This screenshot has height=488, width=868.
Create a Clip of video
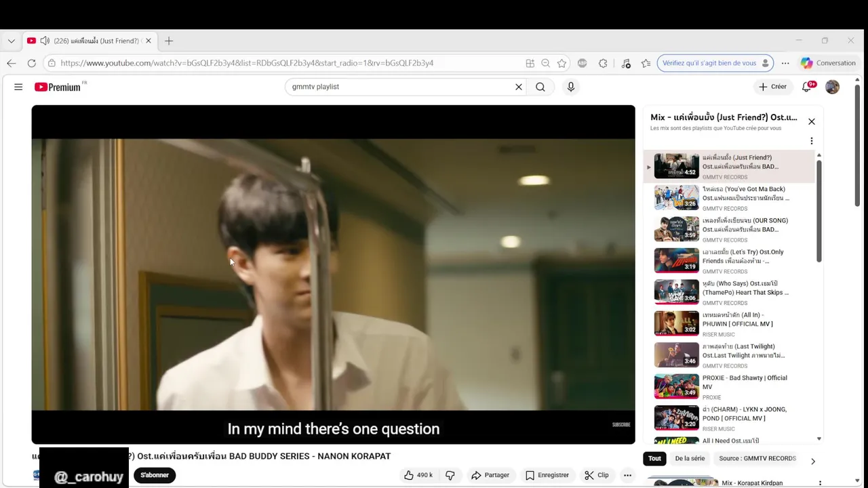coord(597,475)
